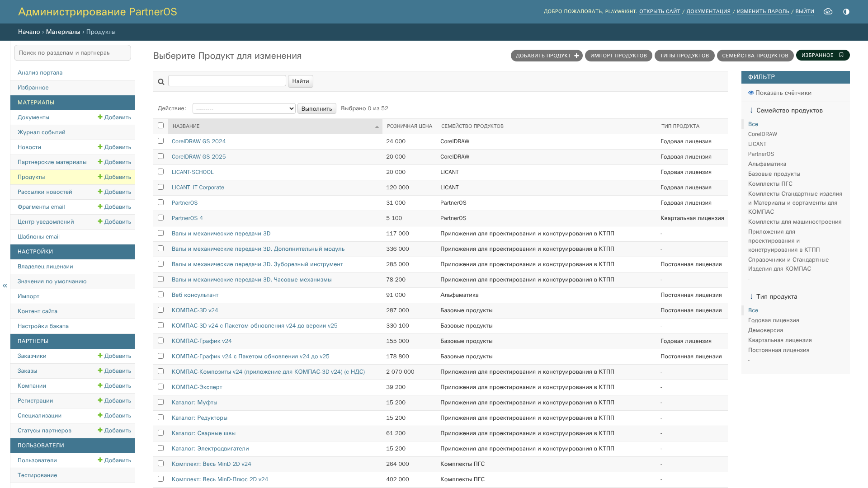This screenshot has width=868, height=488.
Task: Click the product search input field
Action: click(227, 81)
